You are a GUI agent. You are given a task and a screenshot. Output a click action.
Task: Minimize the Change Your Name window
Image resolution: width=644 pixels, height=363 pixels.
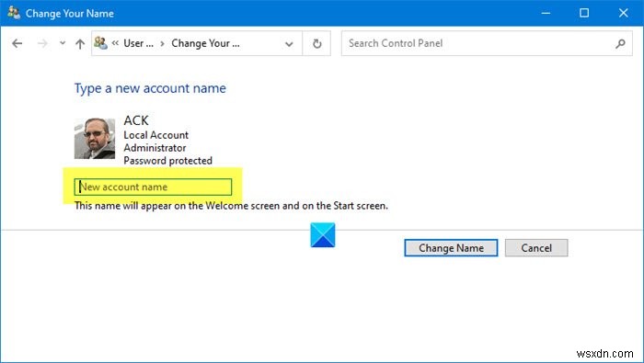(x=546, y=13)
